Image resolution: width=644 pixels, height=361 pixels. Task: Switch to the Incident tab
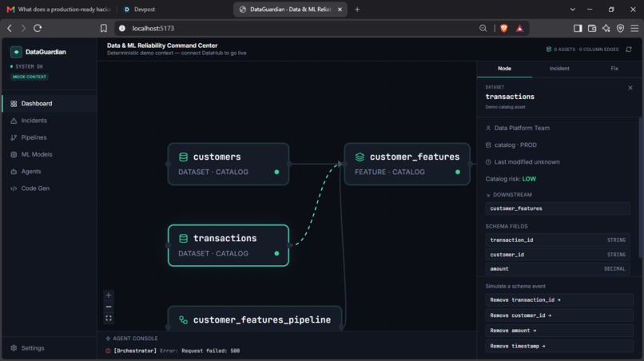(559, 69)
